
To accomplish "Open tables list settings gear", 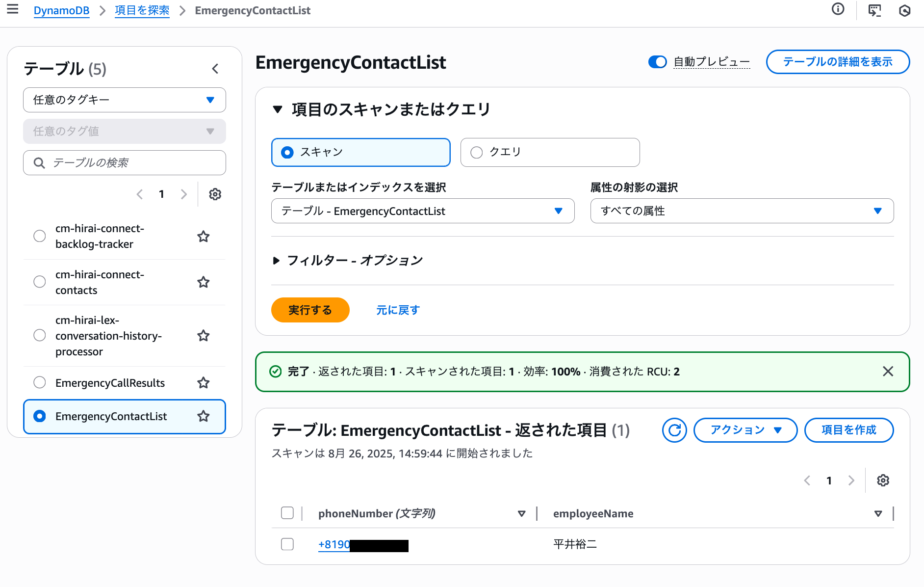I will [x=215, y=194].
